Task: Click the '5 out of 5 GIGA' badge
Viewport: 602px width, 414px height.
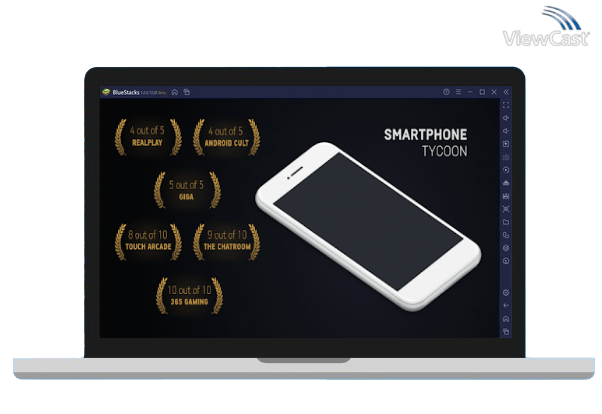Action: point(187,190)
